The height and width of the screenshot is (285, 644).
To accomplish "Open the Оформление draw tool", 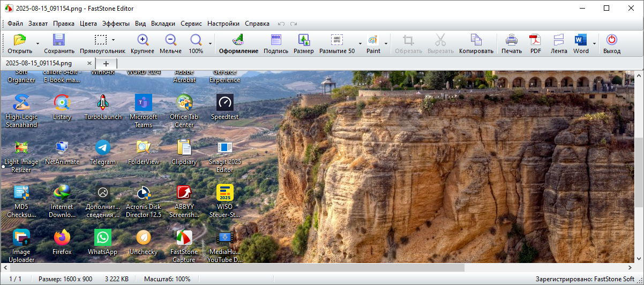I will [x=238, y=44].
